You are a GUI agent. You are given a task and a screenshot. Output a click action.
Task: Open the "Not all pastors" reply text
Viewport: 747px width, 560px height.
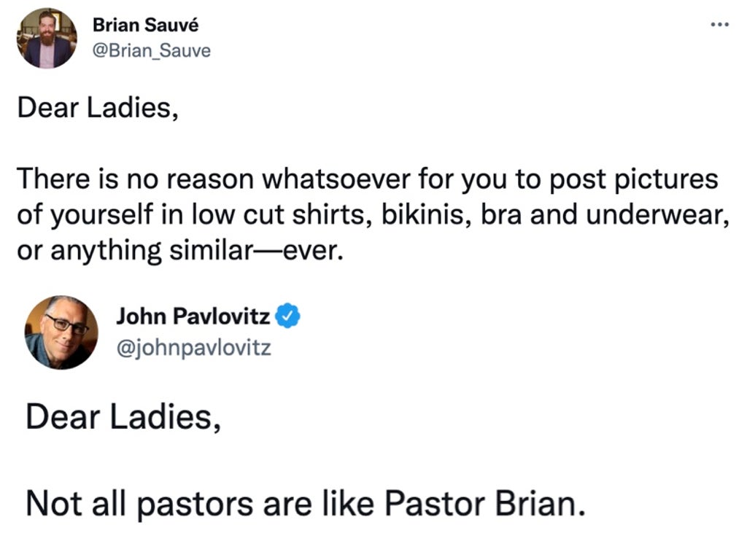tap(305, 503)
